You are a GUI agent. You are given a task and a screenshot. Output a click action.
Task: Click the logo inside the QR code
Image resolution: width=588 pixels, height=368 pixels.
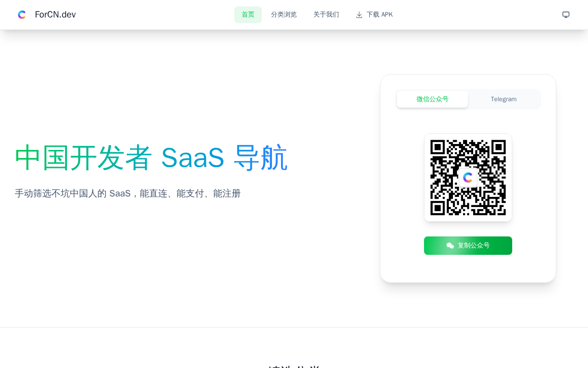coord(468,178)
